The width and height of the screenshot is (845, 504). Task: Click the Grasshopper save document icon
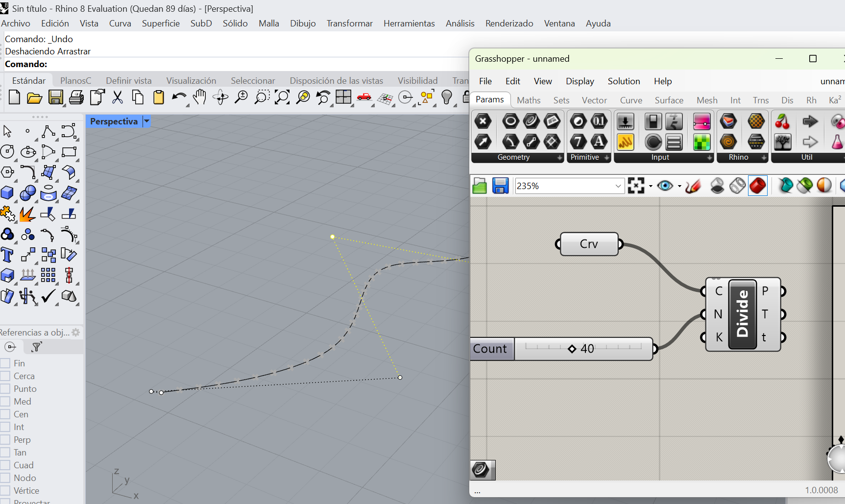[500, 186]
